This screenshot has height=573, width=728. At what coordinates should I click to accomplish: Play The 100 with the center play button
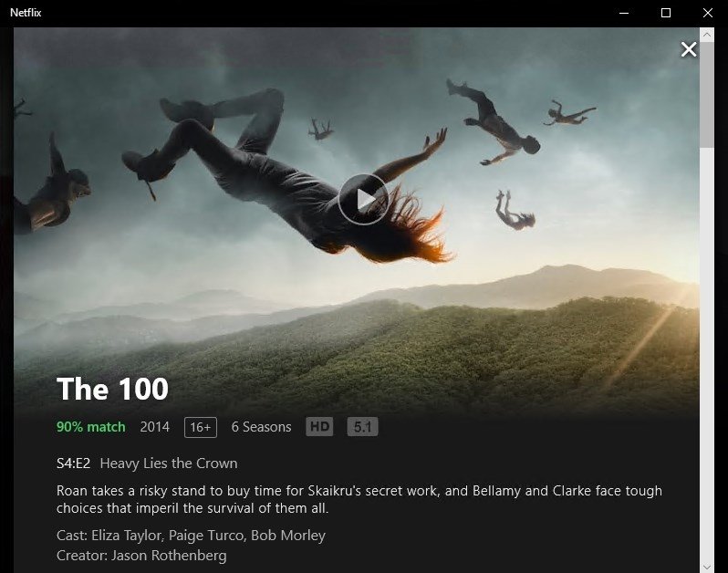[x=363, y=200]
